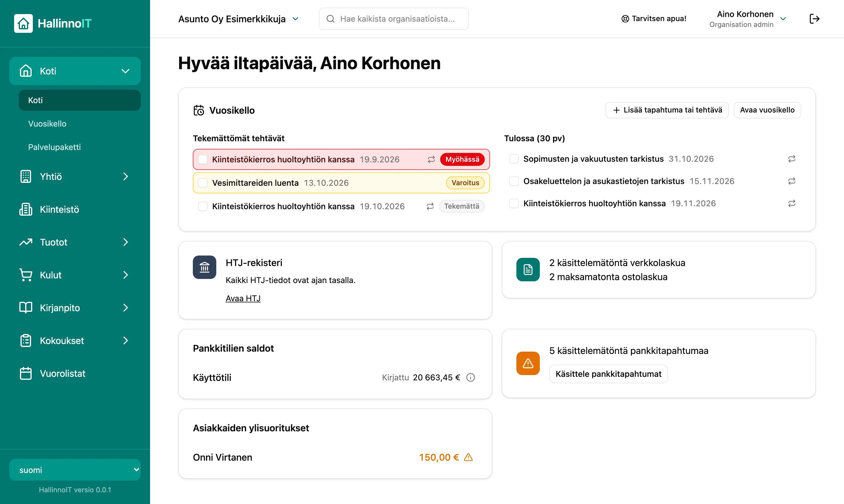This screenshot has height=504, width=844.
Task: Click repeat icon for Osakeluettelon ja asukastietojen tarkistus
Action: click(x=792, y=181)
